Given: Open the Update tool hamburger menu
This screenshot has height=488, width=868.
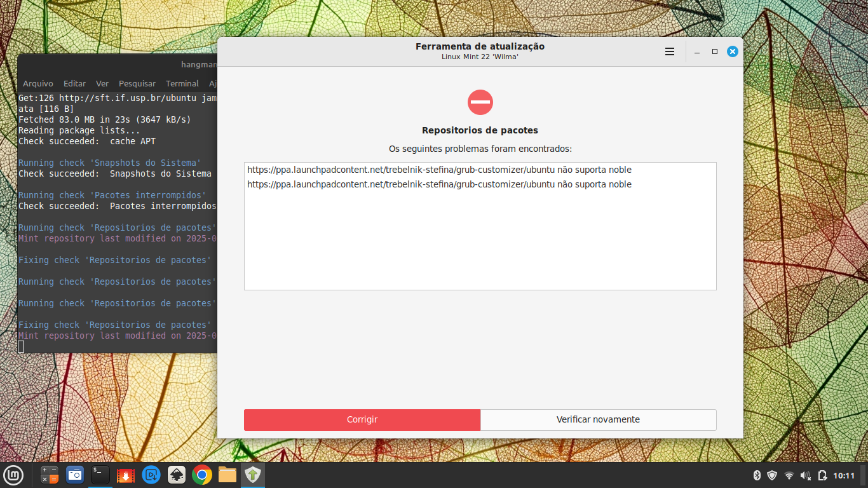Looking at the screenshot, I should pos(670,51).
